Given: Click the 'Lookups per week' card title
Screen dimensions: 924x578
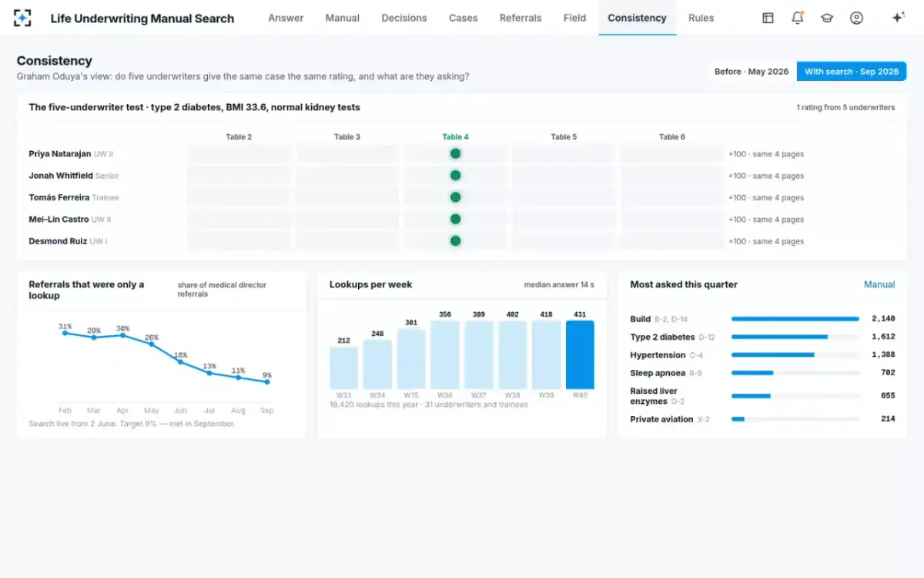Looking at the screenshot, I should click(x=370, y=284).
